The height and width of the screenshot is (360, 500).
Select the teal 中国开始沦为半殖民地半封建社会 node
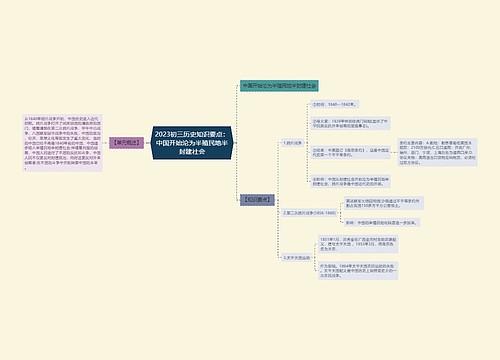tap(279, 86)
